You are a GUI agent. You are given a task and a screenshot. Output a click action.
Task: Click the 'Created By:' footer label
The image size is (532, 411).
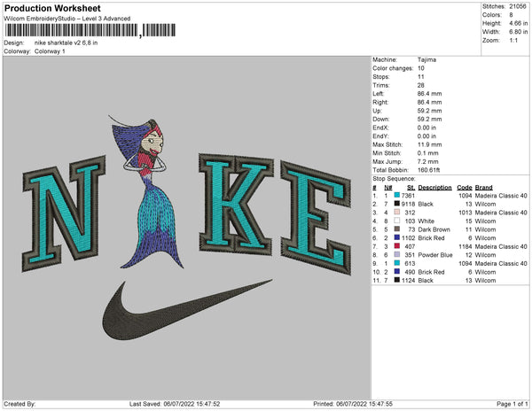(20, 404)
